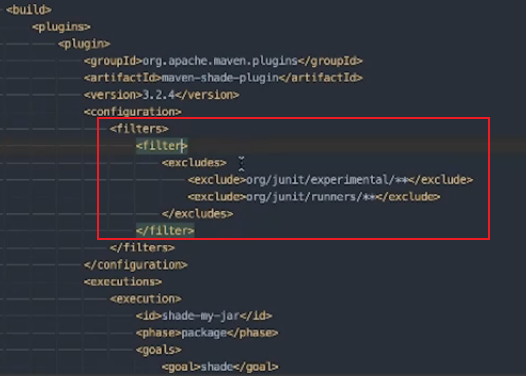526x376 pixels.
Task: Click the exclude org/junit/runners/** line
Action: (x=314, y=197)
